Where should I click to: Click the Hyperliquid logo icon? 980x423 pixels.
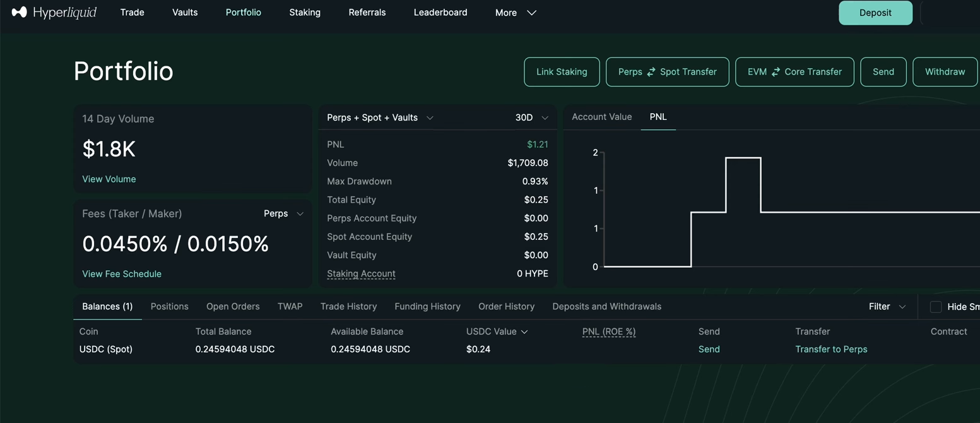point(20,12)
